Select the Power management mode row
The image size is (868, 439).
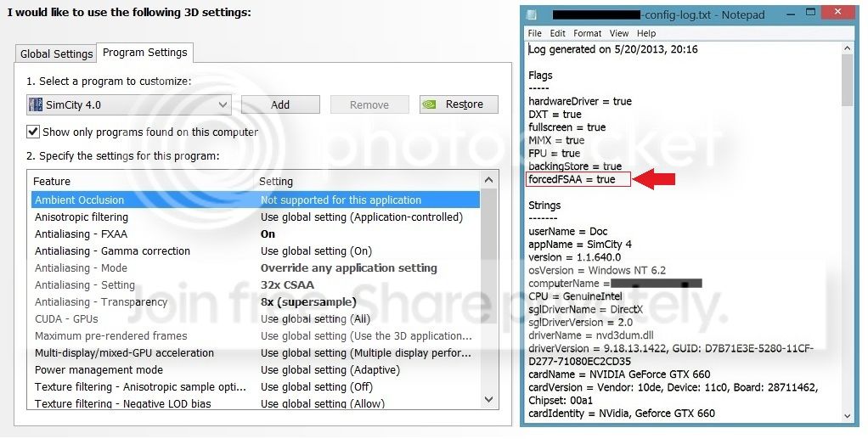[255, 370]
